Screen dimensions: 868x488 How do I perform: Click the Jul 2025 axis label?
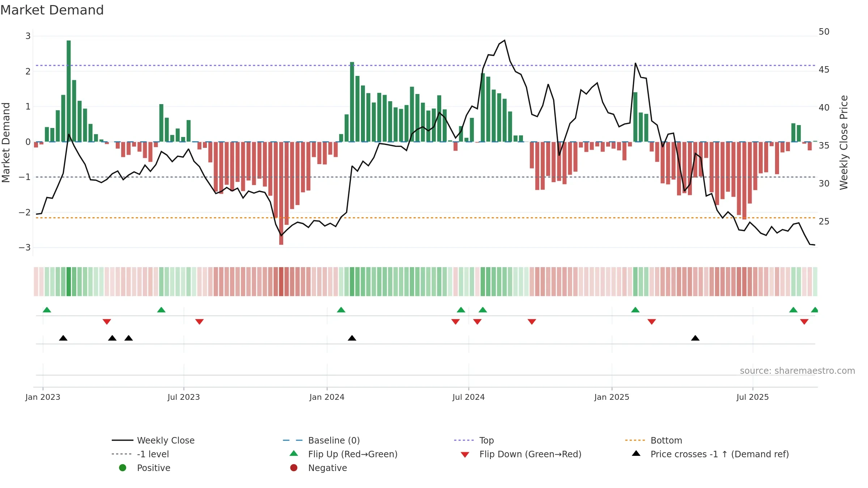click(753, 397)
